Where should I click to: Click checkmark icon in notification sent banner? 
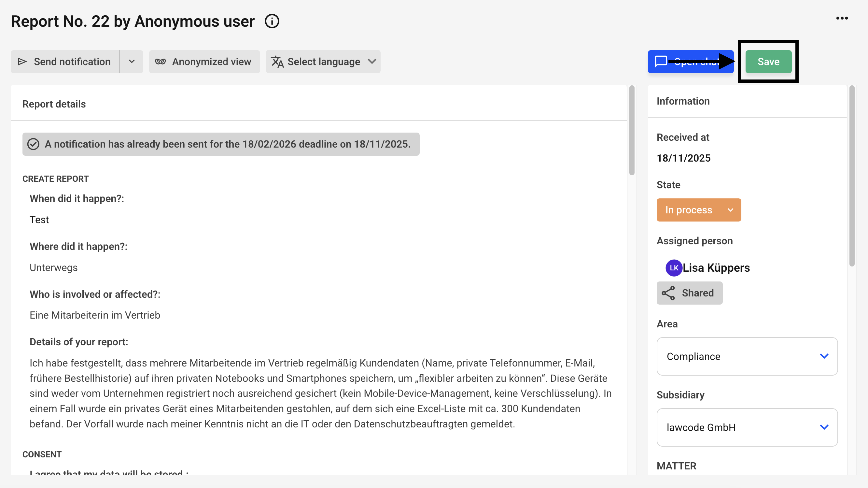pyautogui.click(x=33, y=144)
